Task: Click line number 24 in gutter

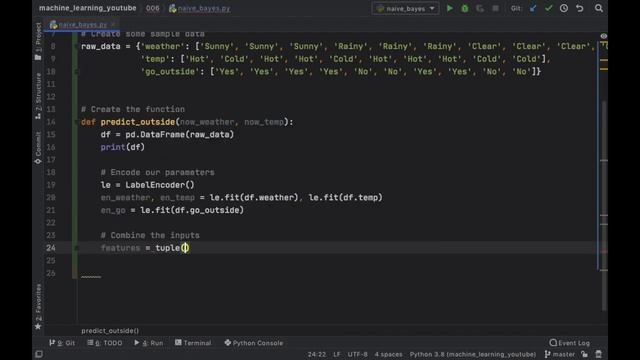Action: (51, 248)
